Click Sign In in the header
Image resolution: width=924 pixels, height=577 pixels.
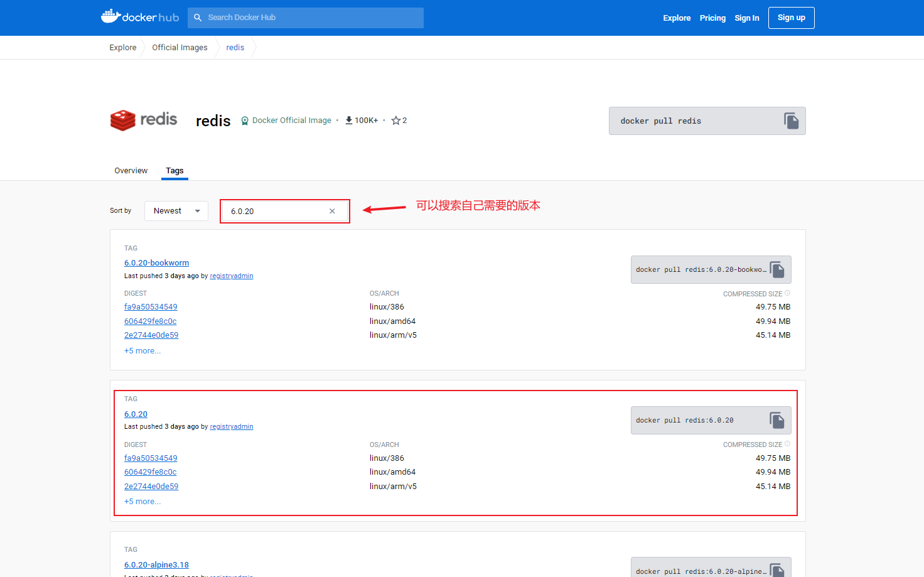tap(747, 18)
